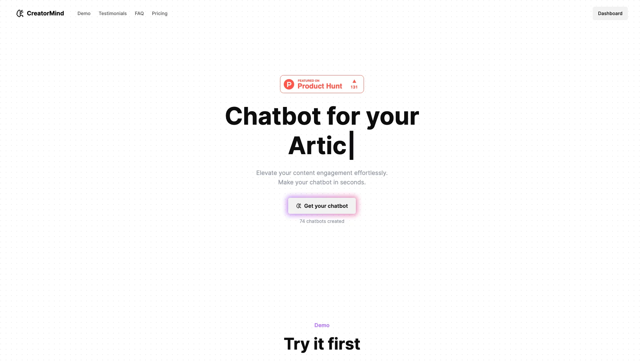644x362 pixels.
Task: Select the Testimonials menu item
Action: tap(112, 13)
